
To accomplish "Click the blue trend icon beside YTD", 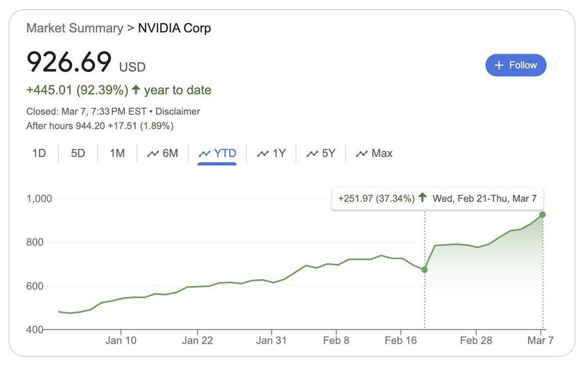I will [x=204, y=154].
